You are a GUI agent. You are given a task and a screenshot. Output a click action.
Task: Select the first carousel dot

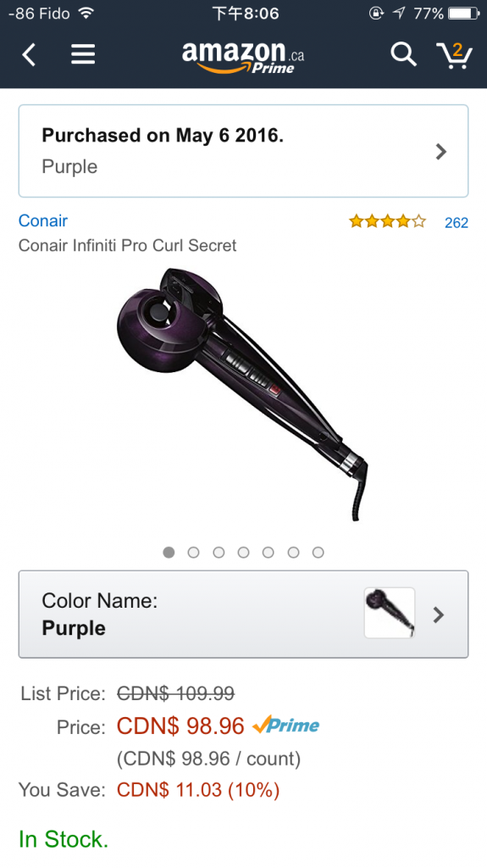click(169, 553)
